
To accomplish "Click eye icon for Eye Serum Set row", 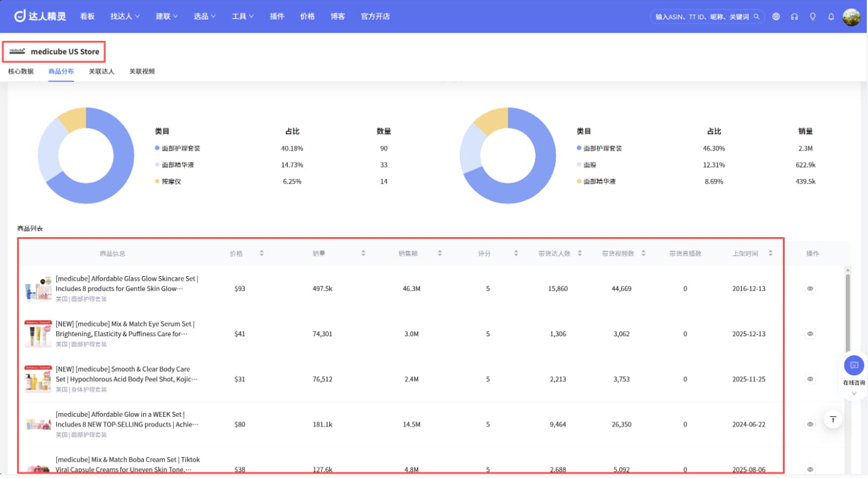I will (811, 334).
